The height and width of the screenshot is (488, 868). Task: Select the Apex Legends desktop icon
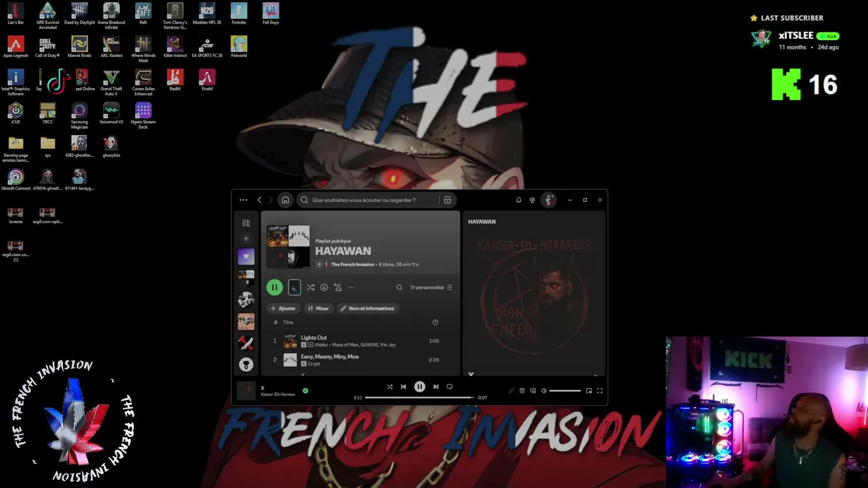[16, 47]
